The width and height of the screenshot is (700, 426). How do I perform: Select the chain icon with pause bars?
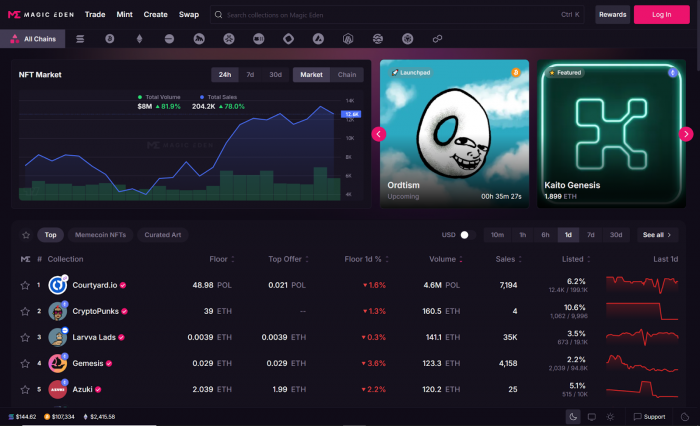click(258, 39)
